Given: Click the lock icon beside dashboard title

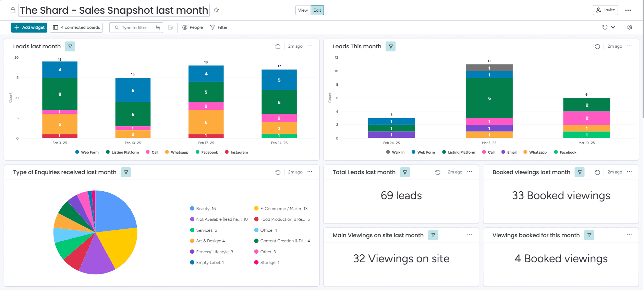Looking at the screenshot, I should [x=13, y=10].
